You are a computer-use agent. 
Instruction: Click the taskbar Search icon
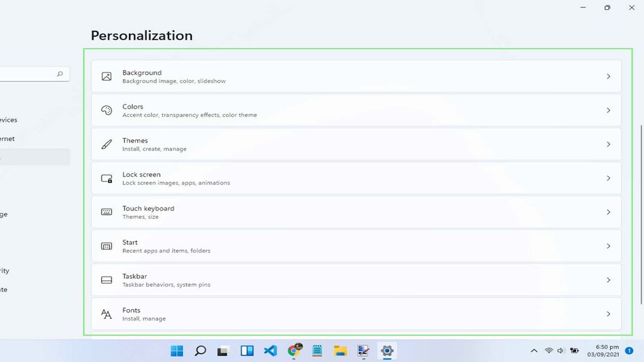200,351
